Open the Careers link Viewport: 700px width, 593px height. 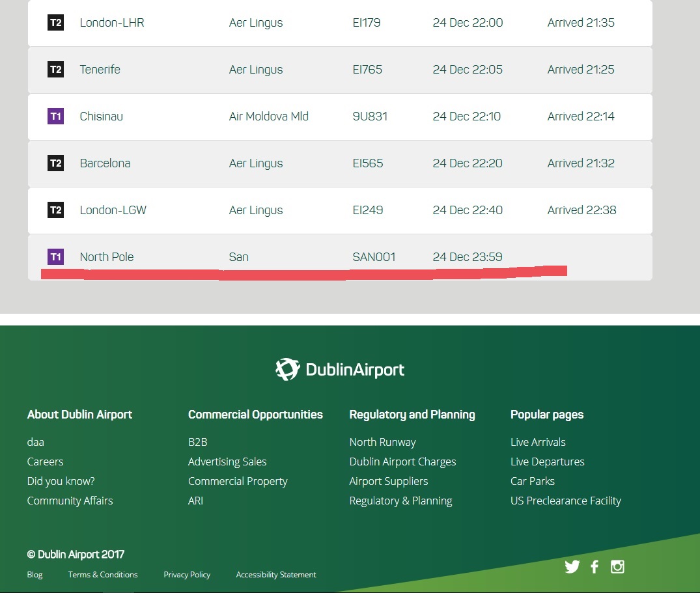45,462
